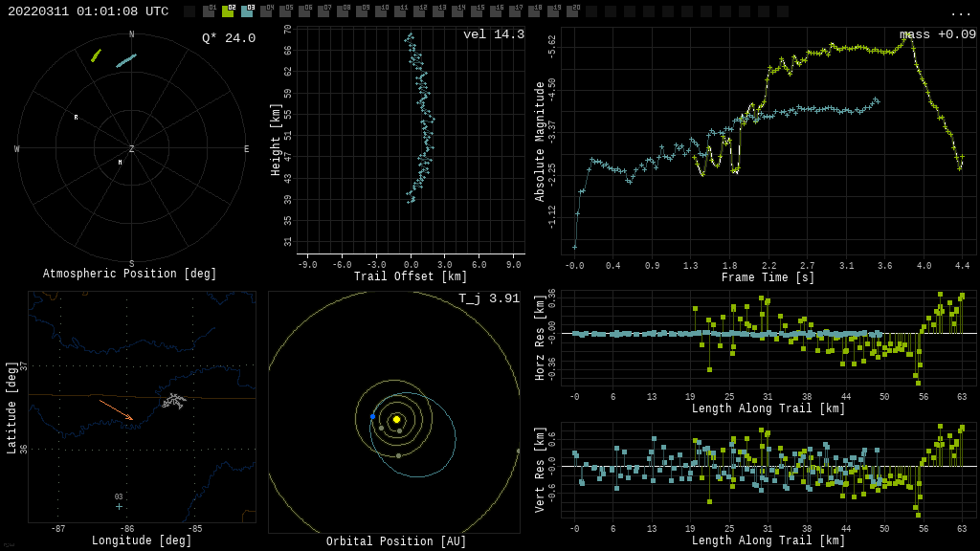Click the orange meteor track arrow
This screenshot has height=551, width=980.
(116, 409)
